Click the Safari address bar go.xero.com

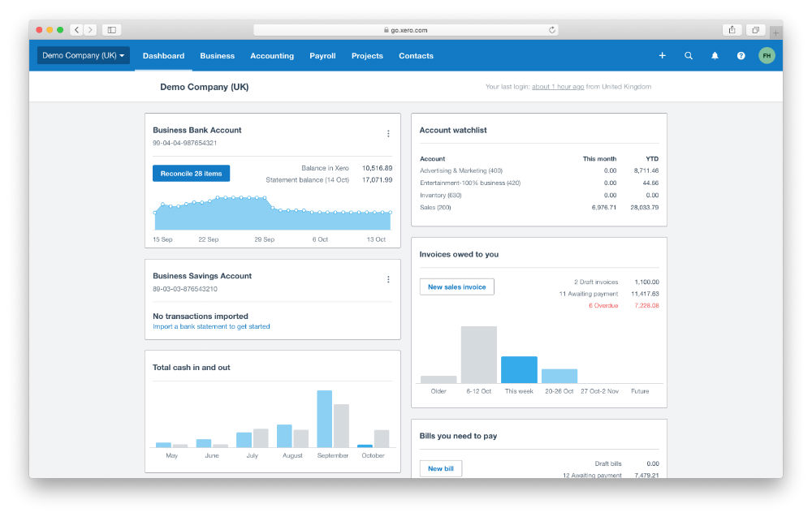point(405,30)
